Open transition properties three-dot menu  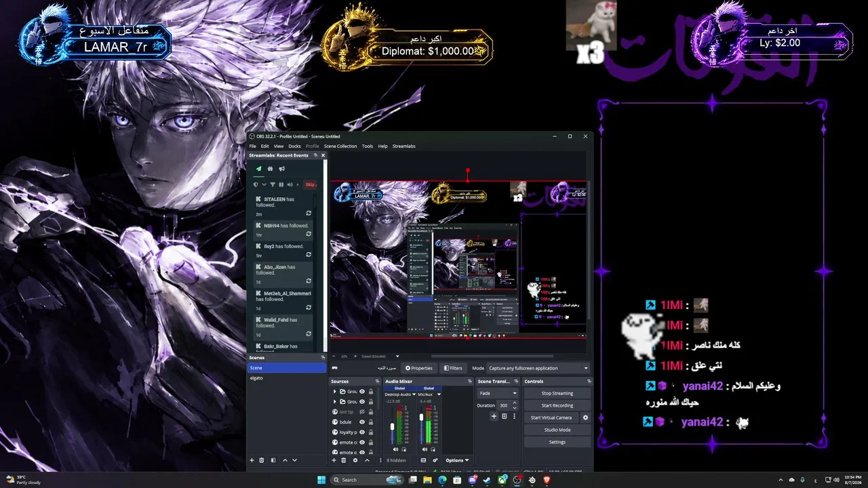tap(513, 416)
